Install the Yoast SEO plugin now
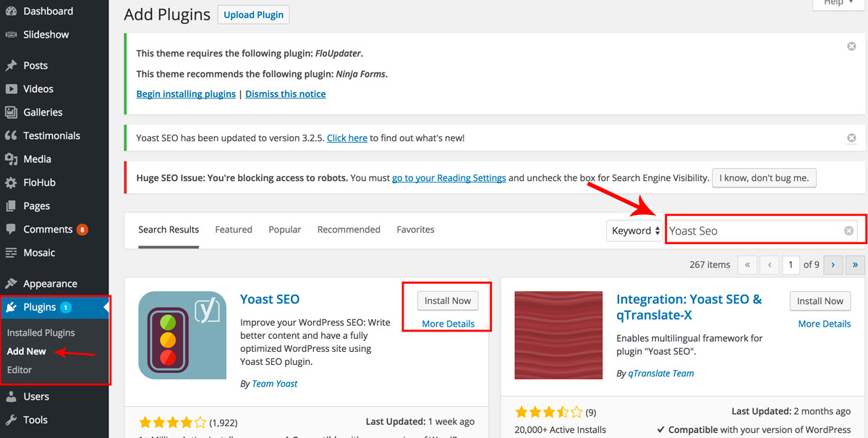868x438 pixels. tap(448, 301)
